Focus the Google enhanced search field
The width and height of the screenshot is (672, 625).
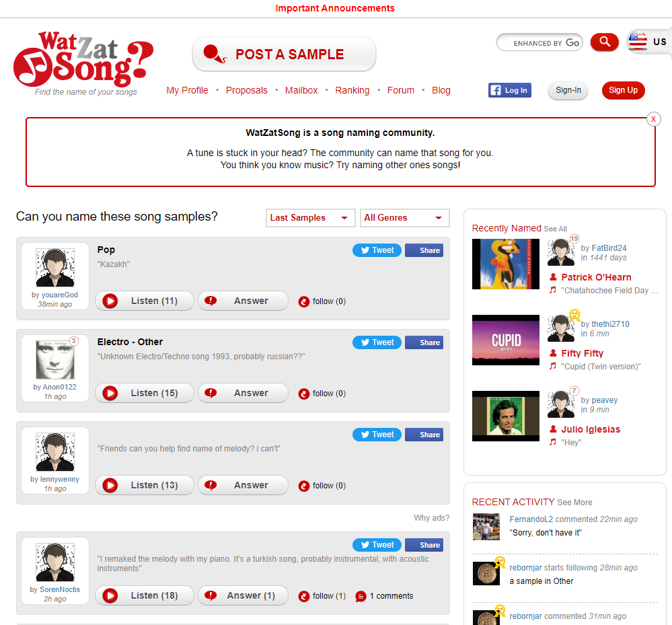539,42
